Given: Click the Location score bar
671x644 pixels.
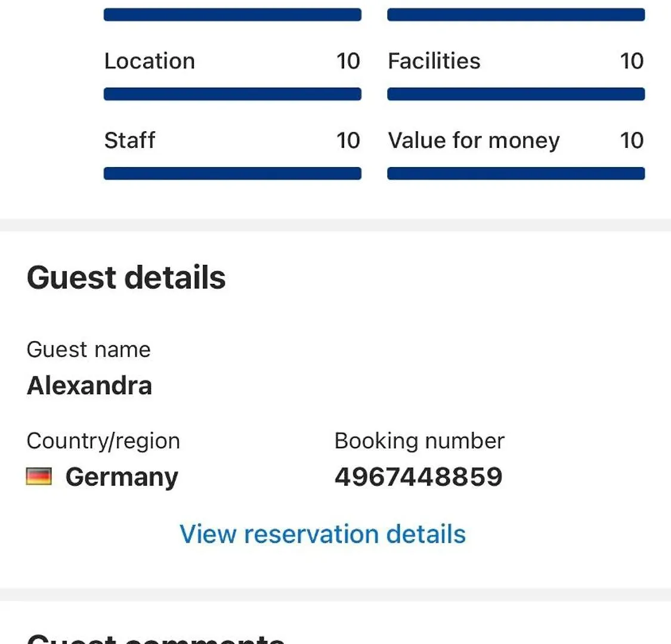Looking at the screenshot, I should coord(233,94).
